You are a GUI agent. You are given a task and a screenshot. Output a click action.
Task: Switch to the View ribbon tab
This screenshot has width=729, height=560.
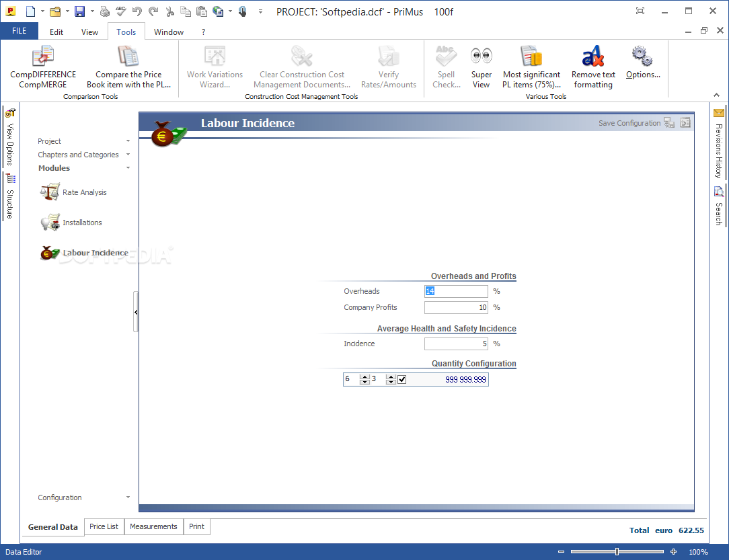89,32
